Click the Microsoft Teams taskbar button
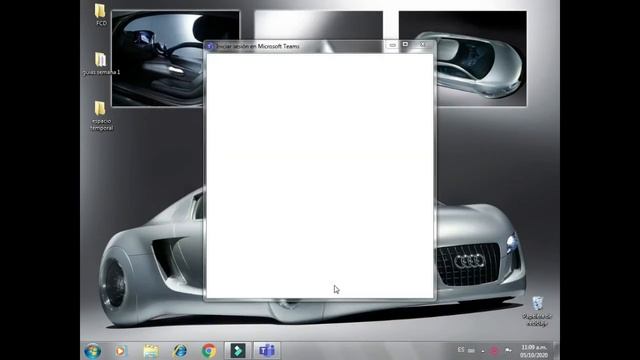 click(267, 351)
